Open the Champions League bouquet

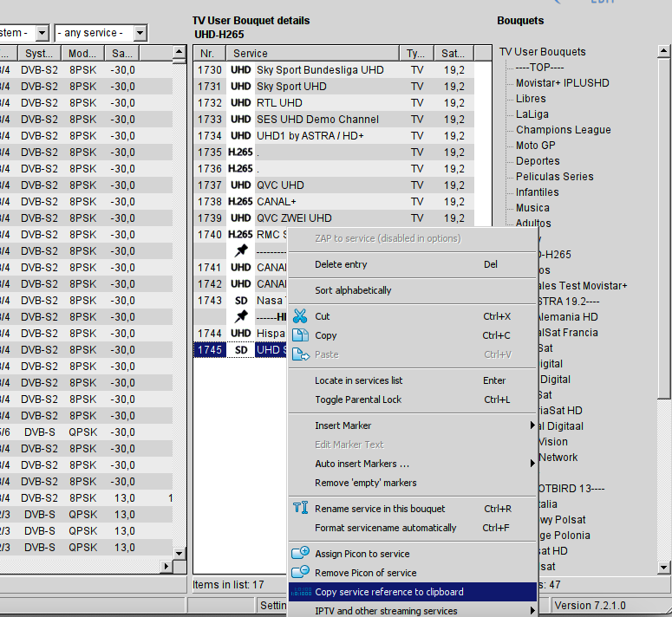click(x=563, y=130)
